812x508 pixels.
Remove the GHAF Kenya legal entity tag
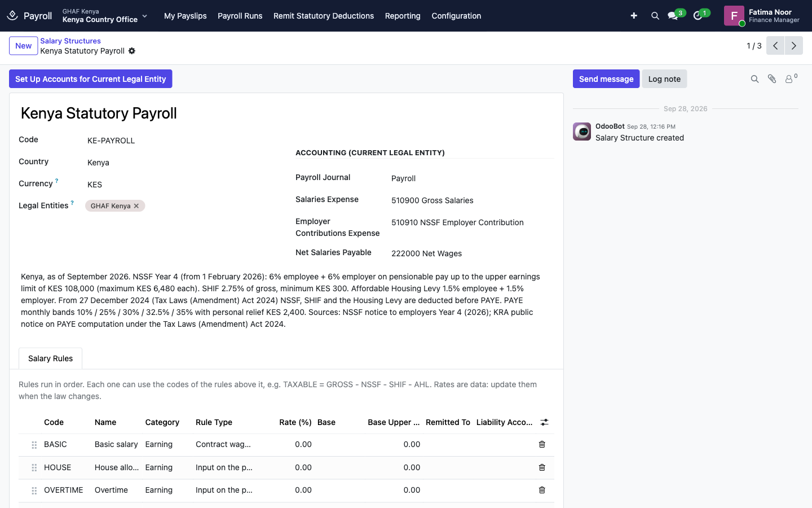pos(136,206)
